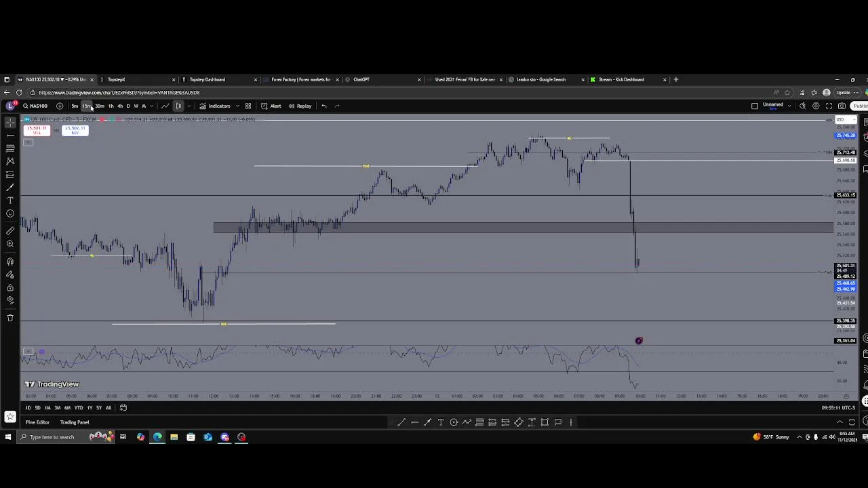The height and width of the screenshot is (488, 868).
Task: Undo the last chart action
Action: pos(324,106)
